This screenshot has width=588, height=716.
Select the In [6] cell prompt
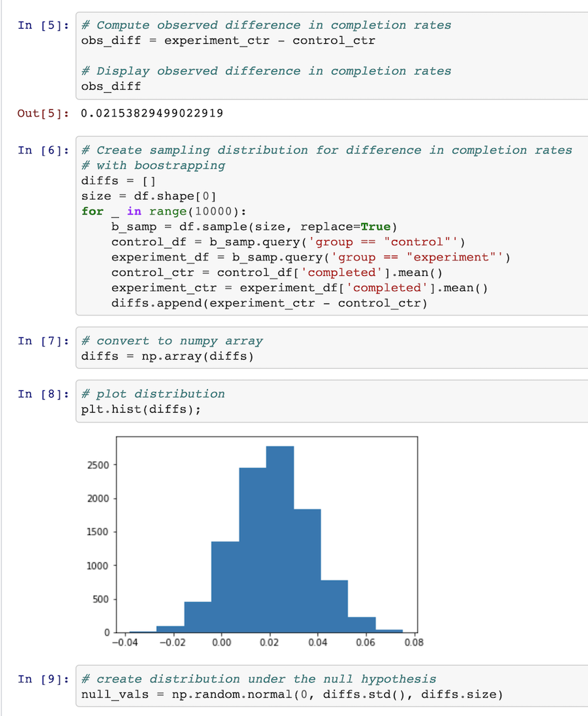tap(43, 150)
